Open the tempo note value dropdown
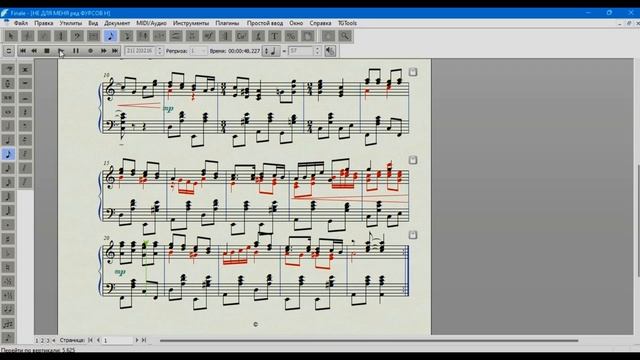The image size is (640, 360). click(271, 51)
